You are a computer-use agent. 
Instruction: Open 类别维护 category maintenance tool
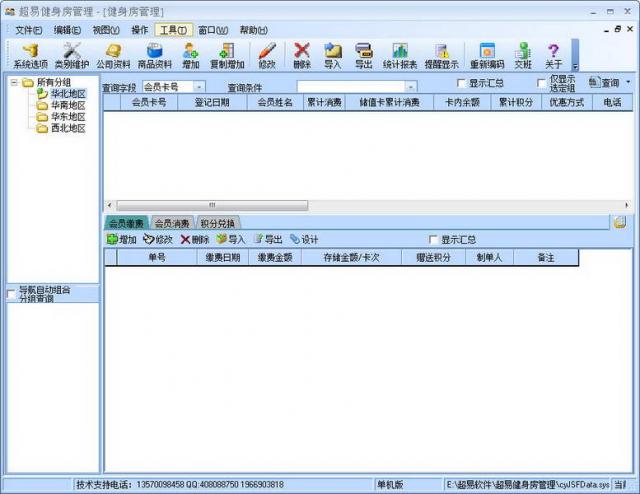72,56
